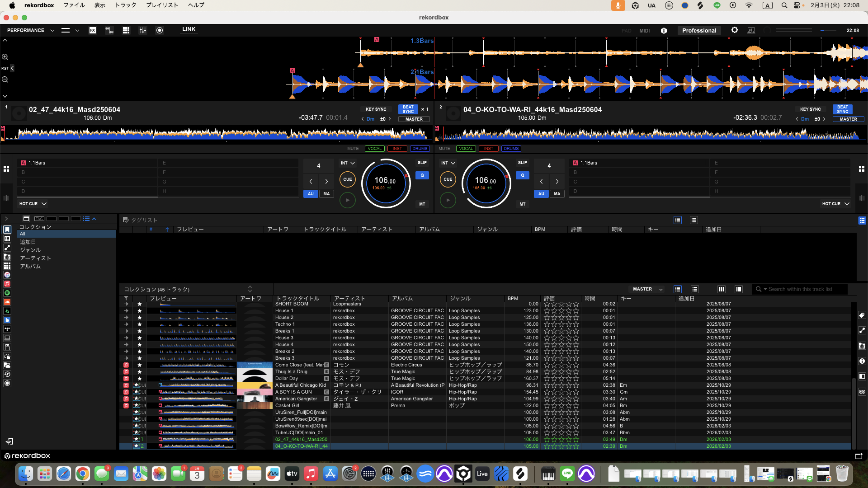The width and height of the screenshot is (868, 488).
Task: Click the LINK button
Action: (189, 29)
